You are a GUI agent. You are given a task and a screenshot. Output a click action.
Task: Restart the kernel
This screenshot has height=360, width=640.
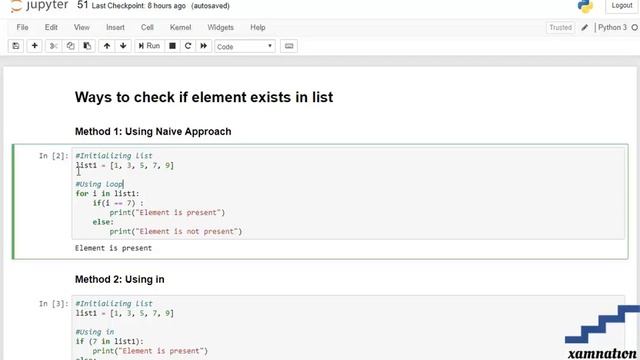click(x=188, y=46)
